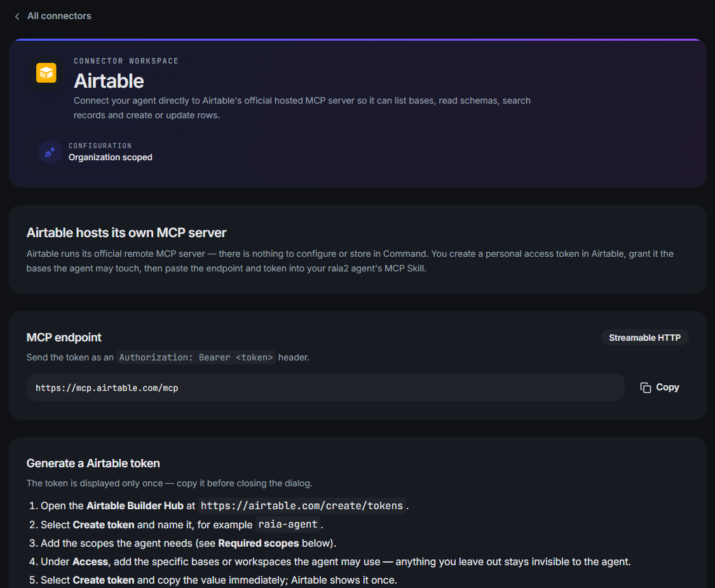Click 'Airtable hosts its own MCP server' heading
715x588 pixels.
point(126,233)
